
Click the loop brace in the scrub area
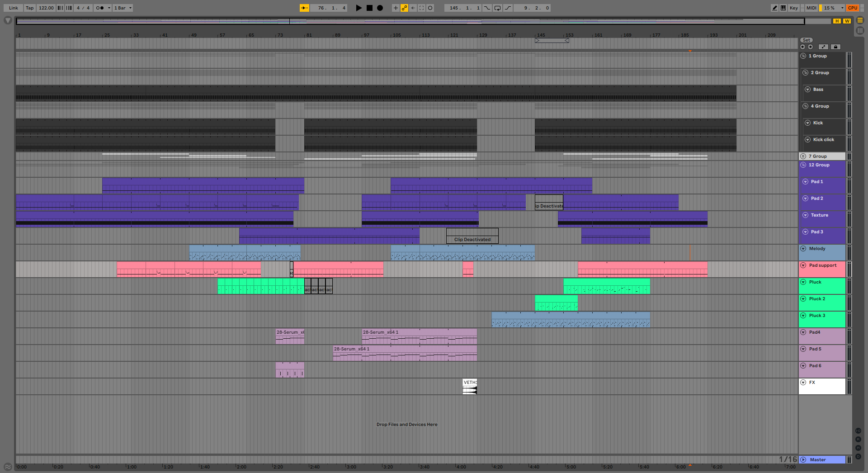pyautogui.click(x=552, y=41)
